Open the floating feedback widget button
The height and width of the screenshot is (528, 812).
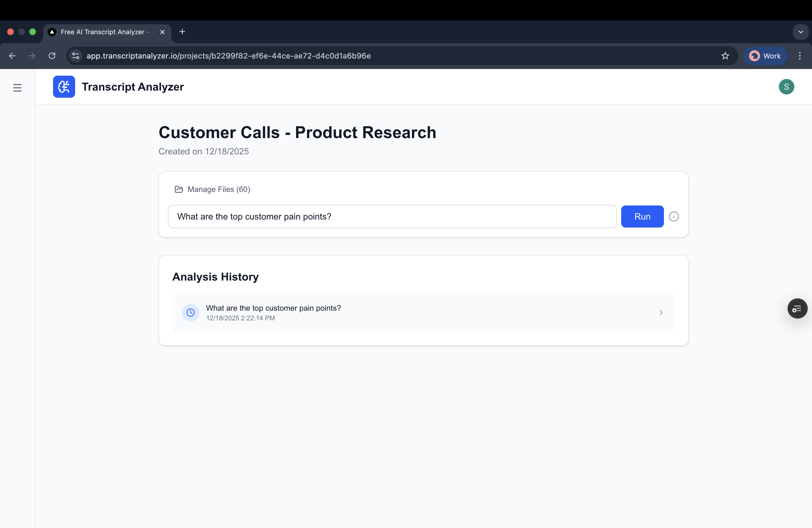797,308
